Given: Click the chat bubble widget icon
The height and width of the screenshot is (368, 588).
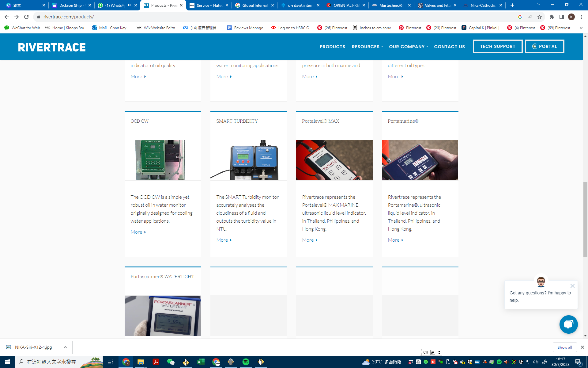Looking at the screenshot, I should point(568,324).
